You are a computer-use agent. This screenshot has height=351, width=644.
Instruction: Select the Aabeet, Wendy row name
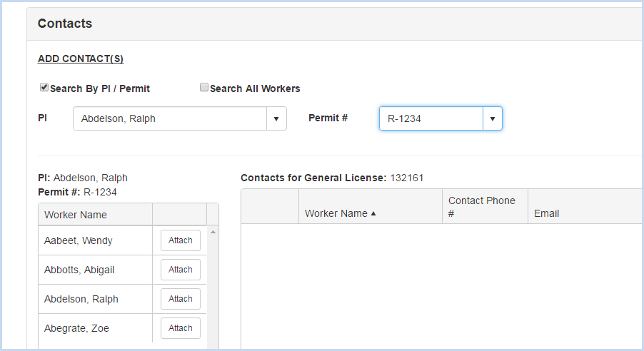pos(78,240)
